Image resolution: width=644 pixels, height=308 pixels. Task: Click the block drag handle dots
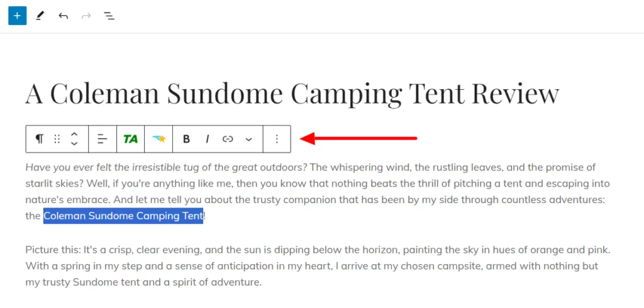pos(57,139)
